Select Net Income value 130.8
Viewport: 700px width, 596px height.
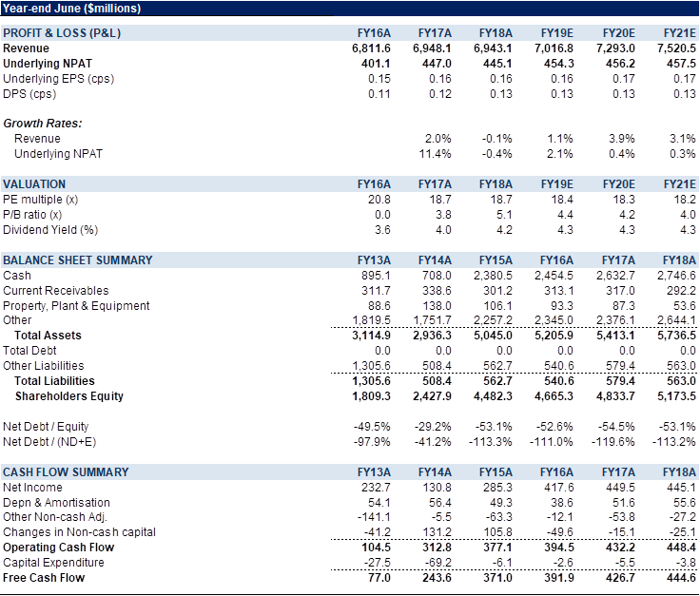click(437, 487)
